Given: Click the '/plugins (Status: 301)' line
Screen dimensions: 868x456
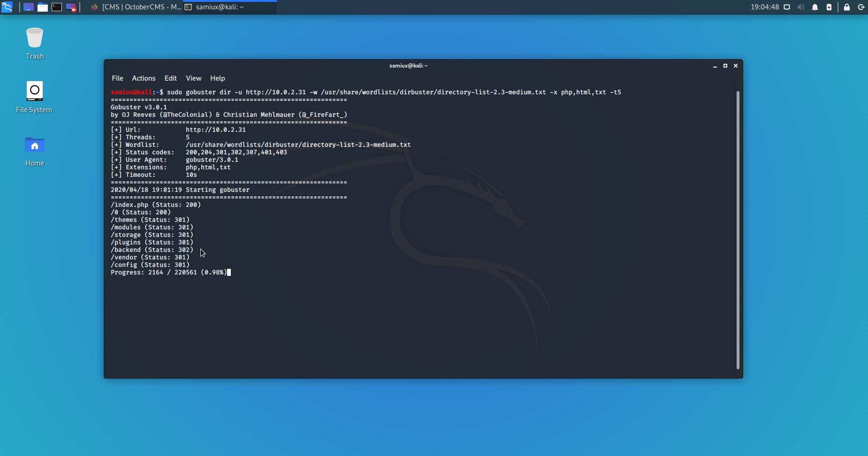Looking at the screenshot, I should (x=152, y=243).
